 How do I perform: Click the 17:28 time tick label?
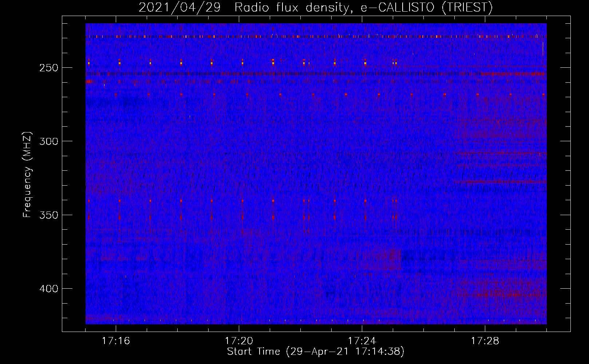pyautogui.click(x=485, y=341)
